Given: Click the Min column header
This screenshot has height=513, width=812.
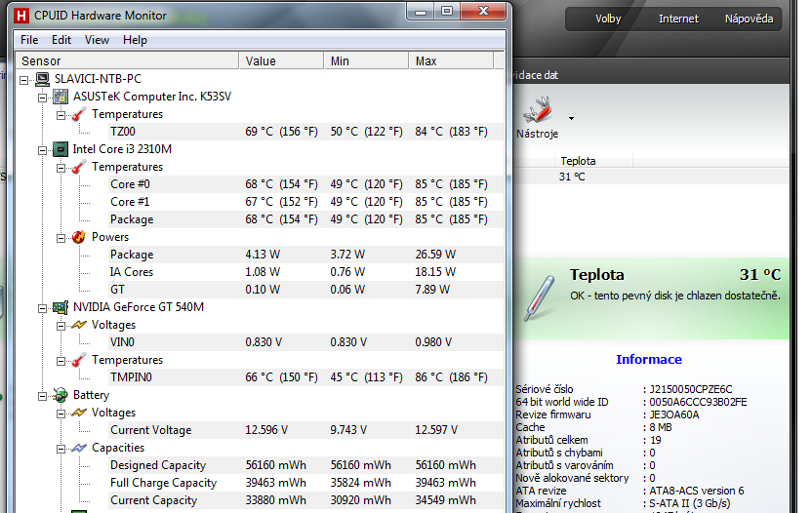Looking at the screenshot, I should point(367,60).
